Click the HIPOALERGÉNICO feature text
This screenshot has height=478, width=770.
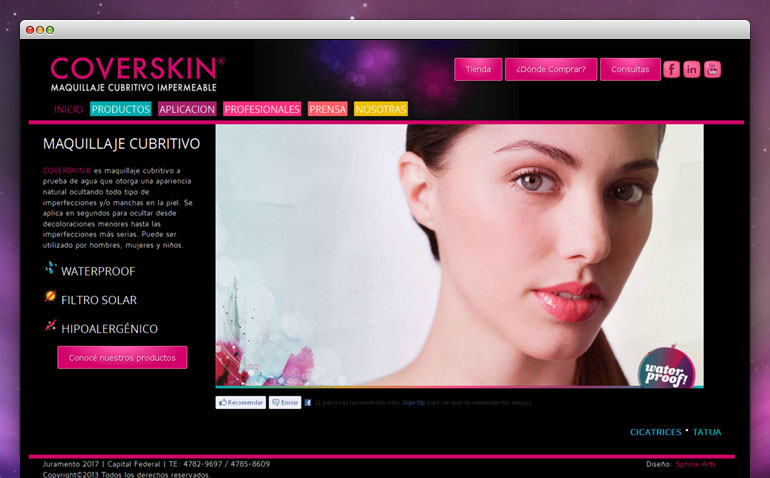(x=110, y=329)
